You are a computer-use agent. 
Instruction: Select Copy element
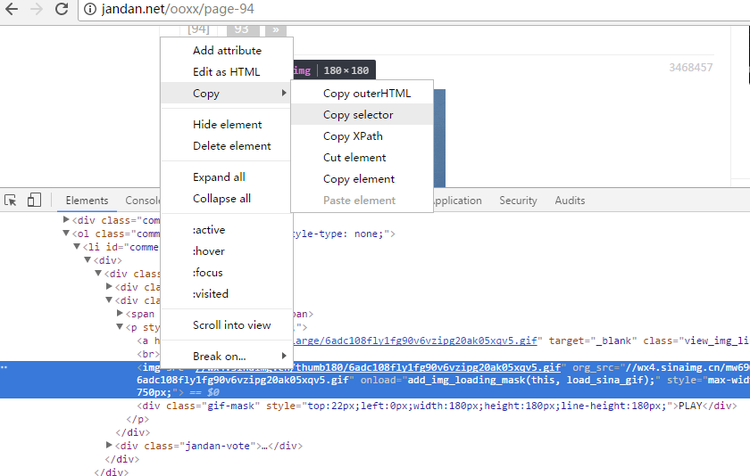362,179
